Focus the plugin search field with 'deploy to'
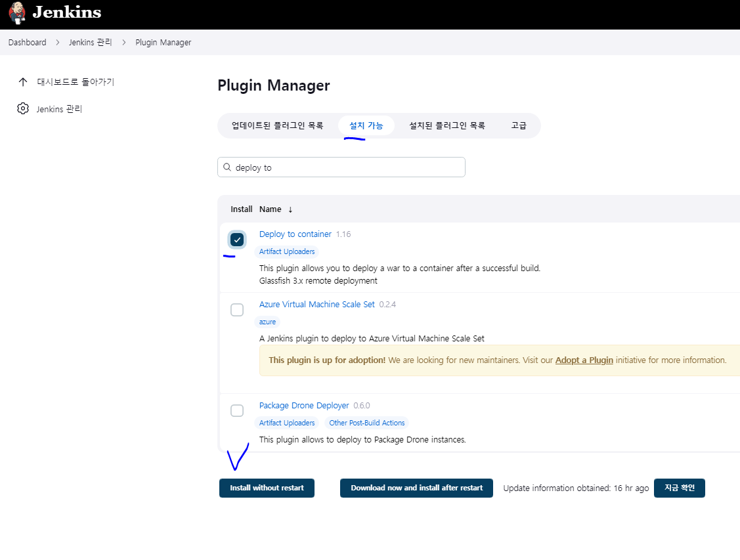This screenshot has height=560, width=740. (x=341, y=167)
